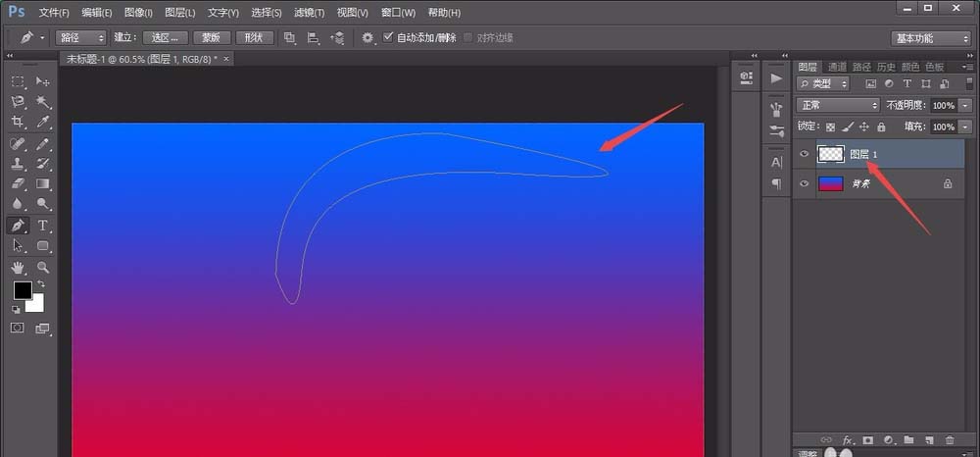Hide the 背景 layer visibility eye
This screenshot has height=457, width=980.
pos(805,183)
